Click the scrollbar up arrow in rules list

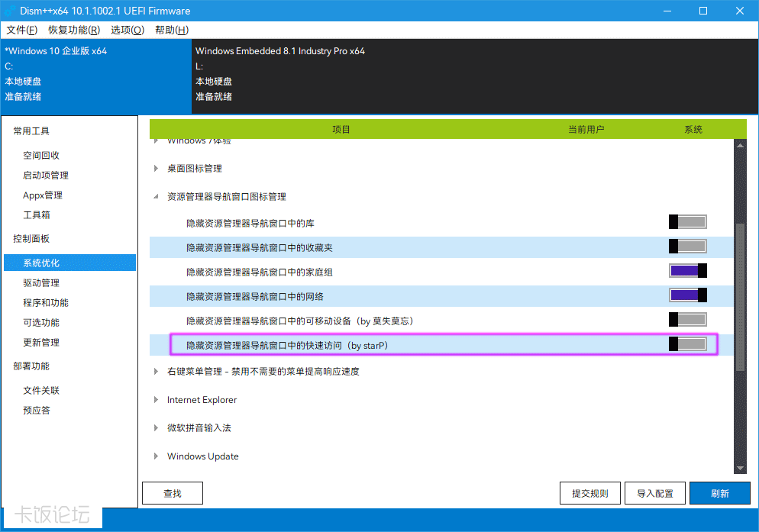point(740,144)
